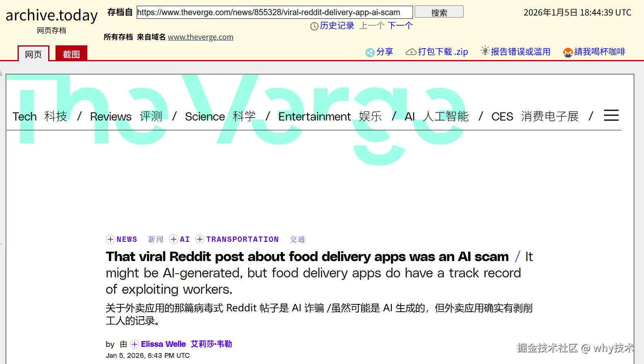Viewport: 644px width, 364px height.
Task: Open the CES 消费电子展 nav item
Action: (535, 116)
